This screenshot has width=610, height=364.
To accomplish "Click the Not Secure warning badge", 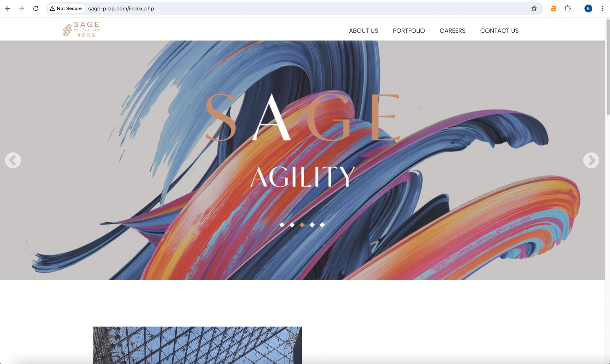I will 66,8.
